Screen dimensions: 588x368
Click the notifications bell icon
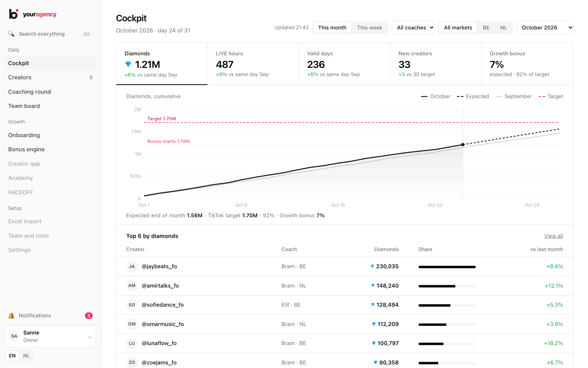11,316
